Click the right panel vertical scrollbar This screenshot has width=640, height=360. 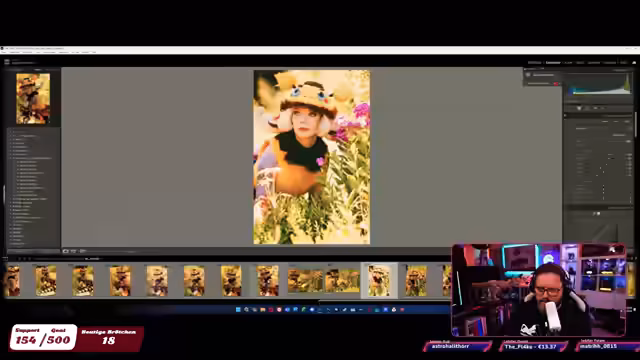click(636, 124)
